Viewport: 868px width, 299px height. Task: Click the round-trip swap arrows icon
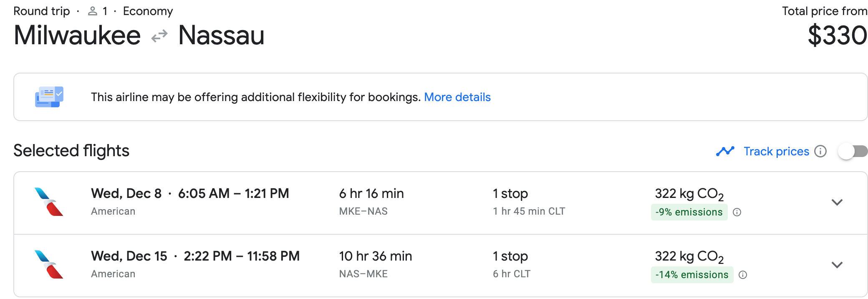click(159, 36)
